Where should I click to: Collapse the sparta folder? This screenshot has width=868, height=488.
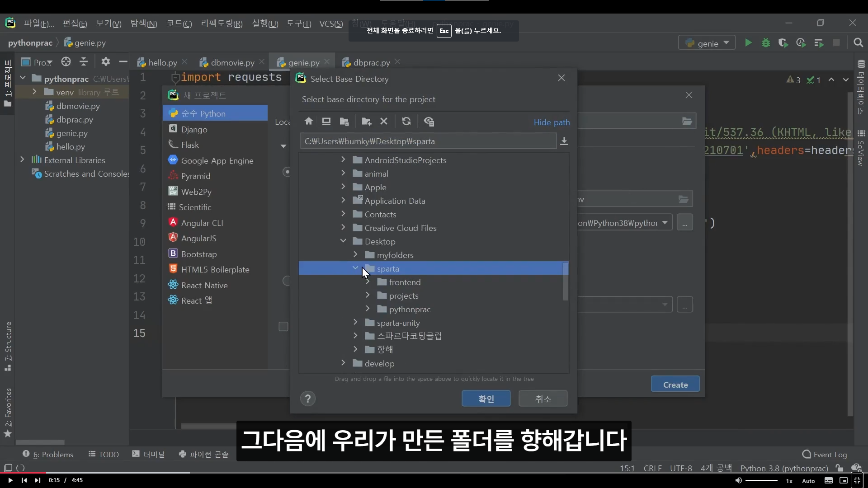pyautogui.click(x=355, y=268)
